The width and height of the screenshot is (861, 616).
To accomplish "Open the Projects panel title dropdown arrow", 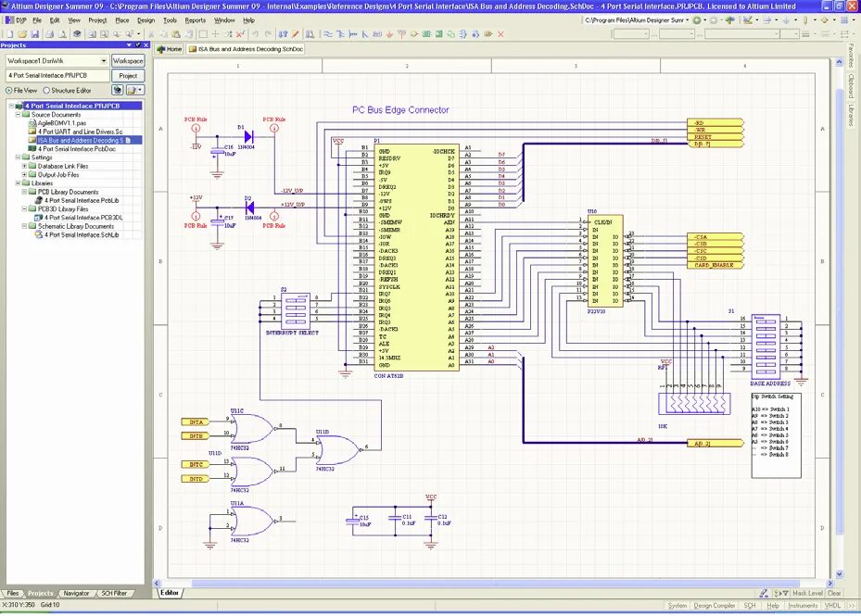I will [x=129, y=45].
